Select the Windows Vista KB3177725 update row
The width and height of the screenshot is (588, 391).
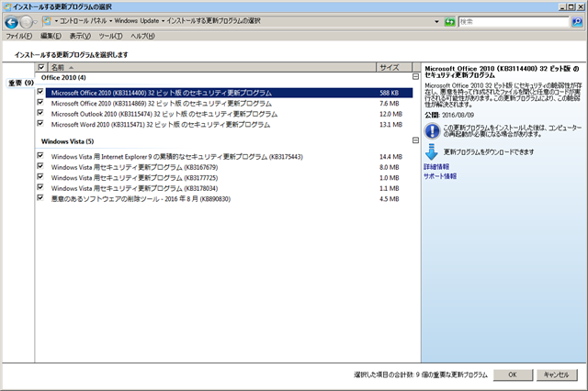(x=229, y=177)
